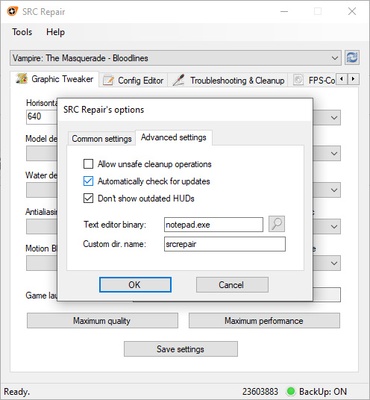The width and height of the screenshot is (370, 400).
Task: Open the Tools menu
Action: click(x=22, y=32)
